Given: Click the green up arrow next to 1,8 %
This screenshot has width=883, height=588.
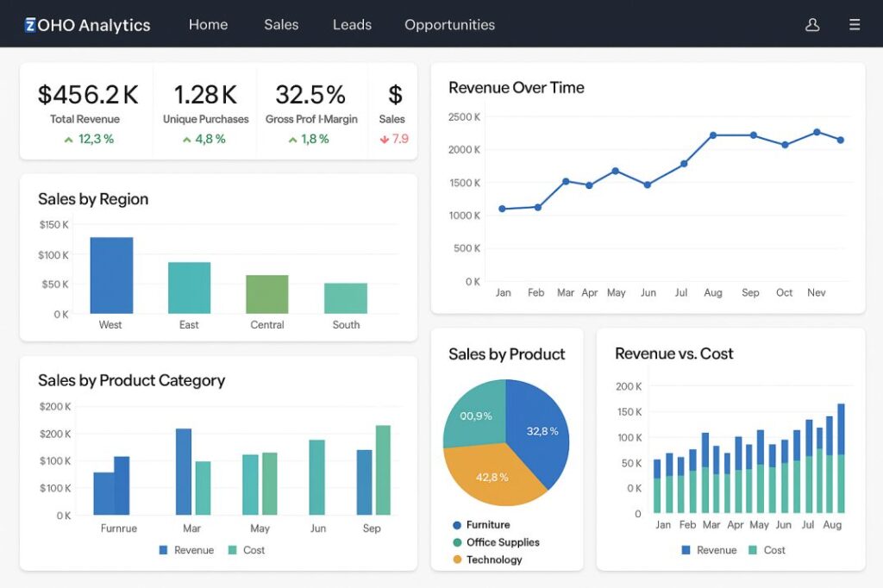Looking at the screenshot, I should (292, 139).
